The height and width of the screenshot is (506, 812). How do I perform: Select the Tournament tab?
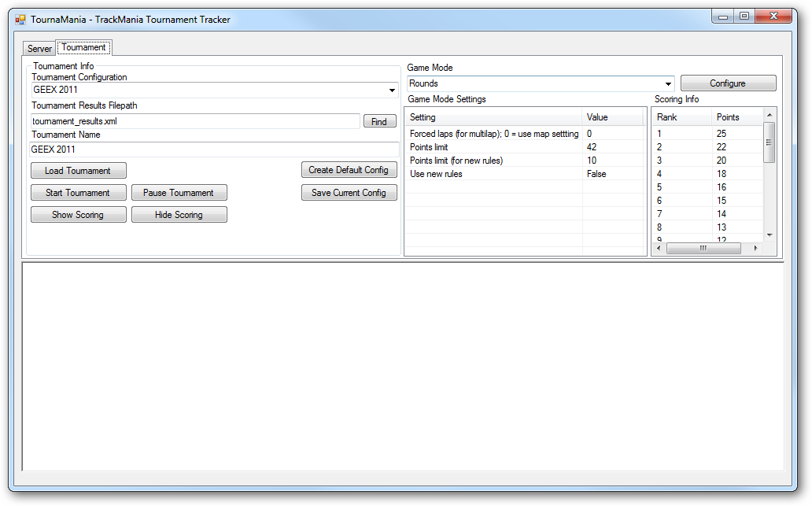pos(83,48)
